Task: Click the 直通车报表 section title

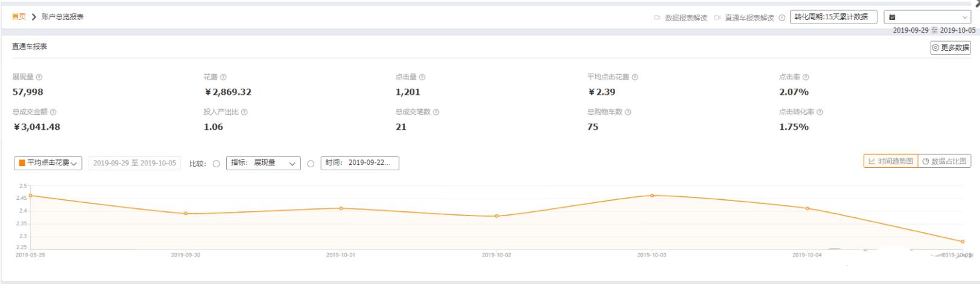Action: pyautogui.click(x=30, y=46)
